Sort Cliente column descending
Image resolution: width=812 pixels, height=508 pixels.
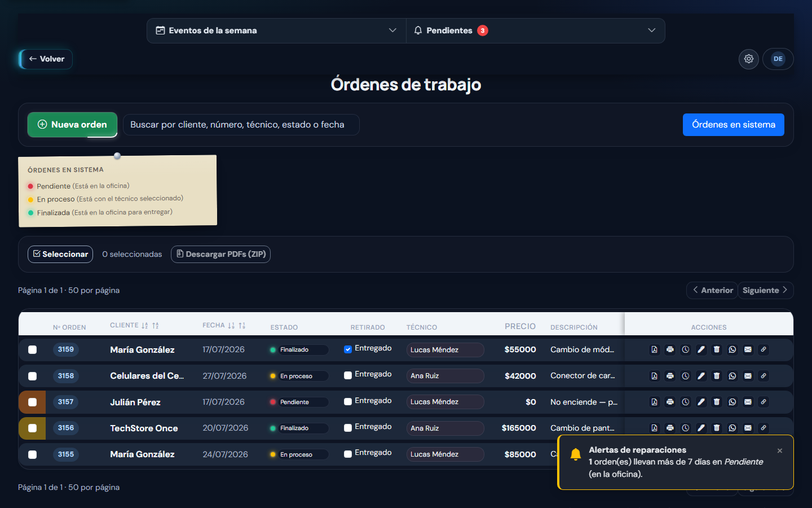pos(145,326)
